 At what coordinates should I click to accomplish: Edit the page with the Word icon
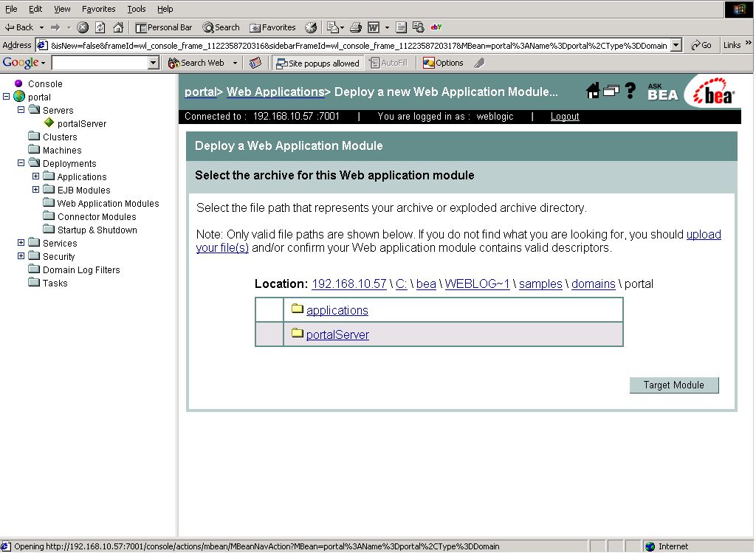click(x=374, y=27)
